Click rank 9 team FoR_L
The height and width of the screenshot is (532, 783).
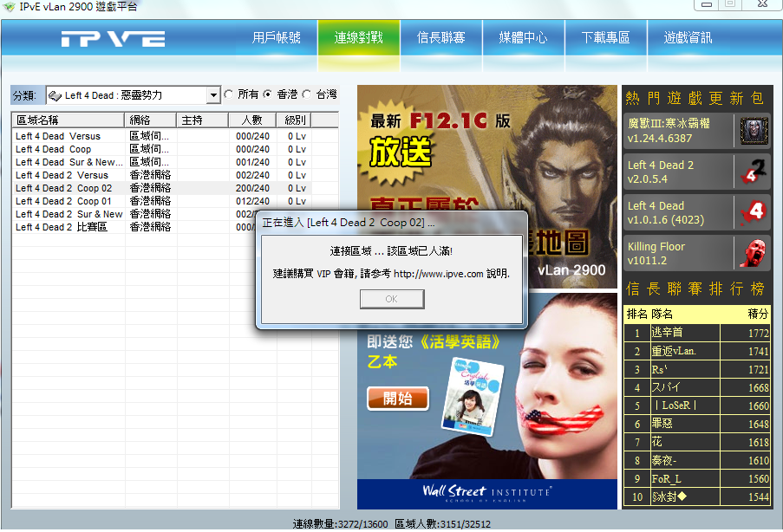click(666, 478)
